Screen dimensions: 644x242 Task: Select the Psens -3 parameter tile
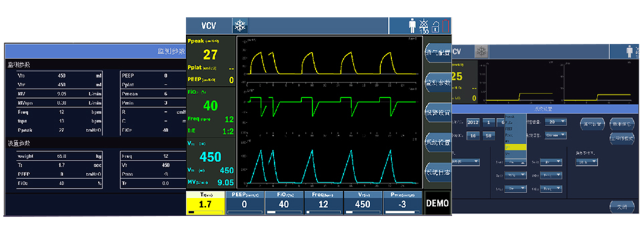pyautogui.click(x=402, y=203)
